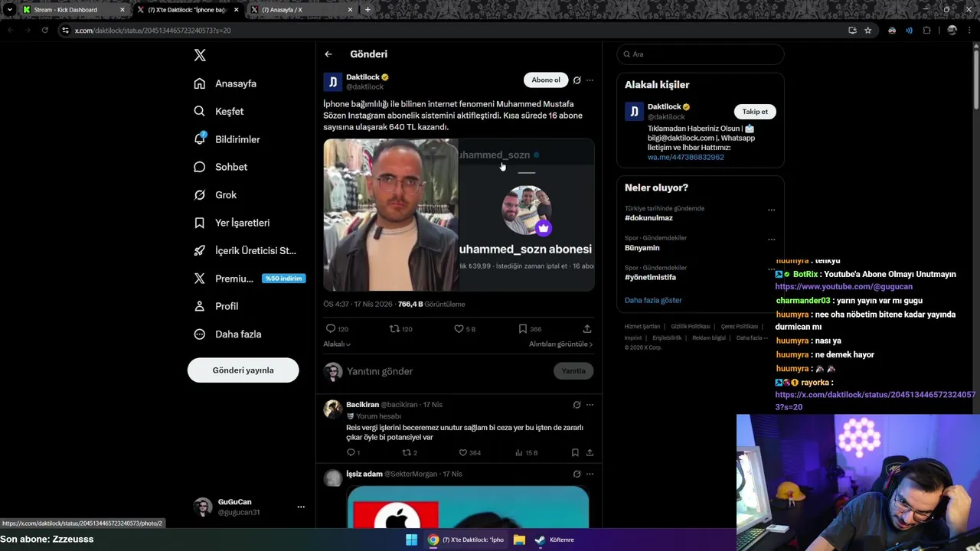
Task: Click the X logo in sidebar
Action: [x=200, y=55]
